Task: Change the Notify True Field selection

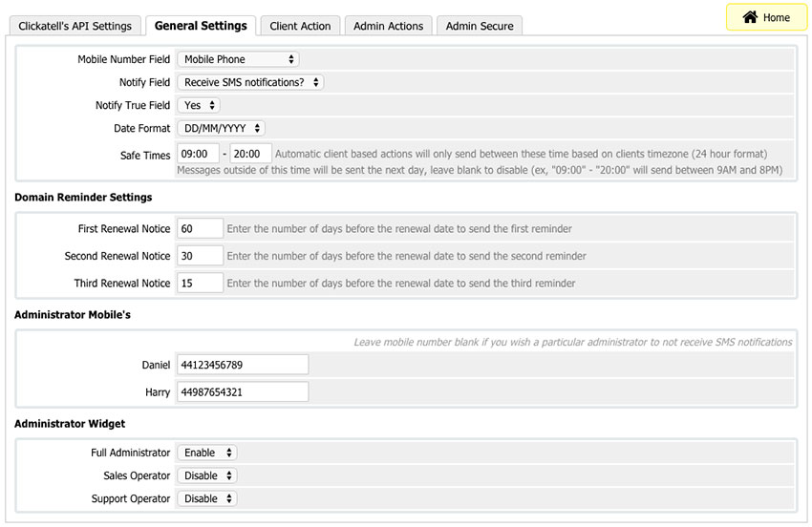Action: pos(199,105)
